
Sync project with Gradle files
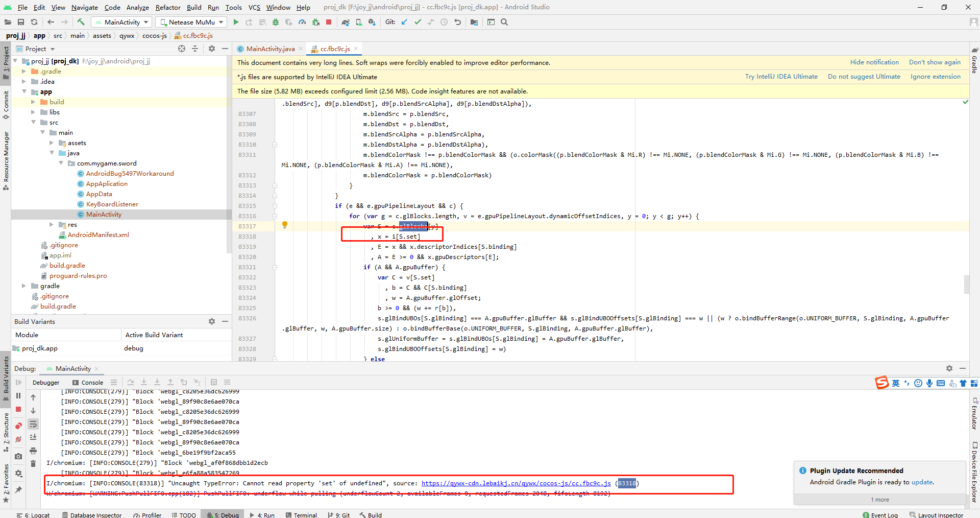coord(346,22)
